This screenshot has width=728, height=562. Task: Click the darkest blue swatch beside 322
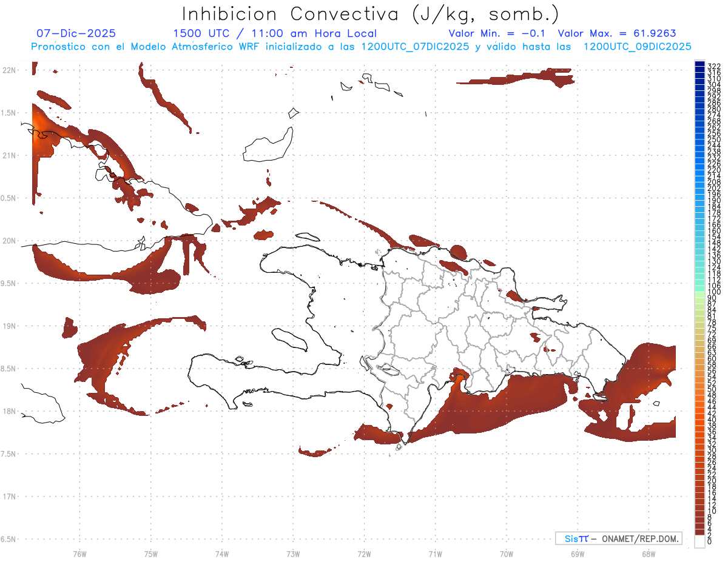699,64
